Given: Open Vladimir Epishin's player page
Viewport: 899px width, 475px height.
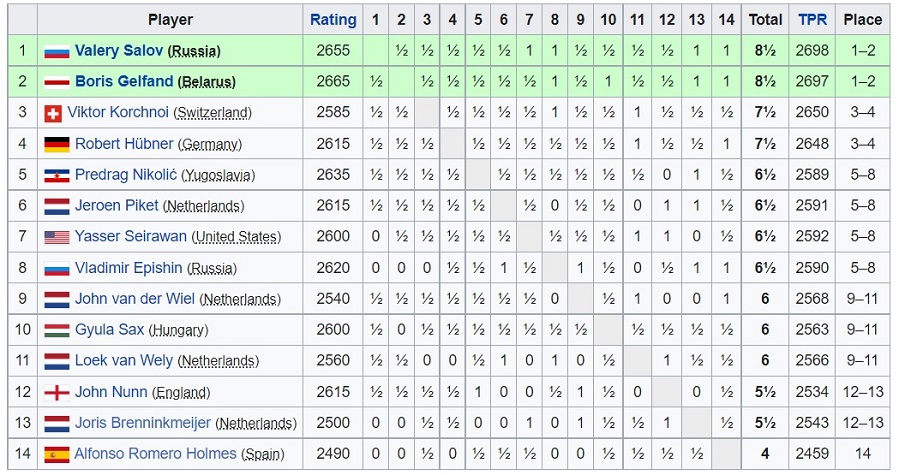Looking at the screenshot, I should pyautogui.click(x=128, y=268).
